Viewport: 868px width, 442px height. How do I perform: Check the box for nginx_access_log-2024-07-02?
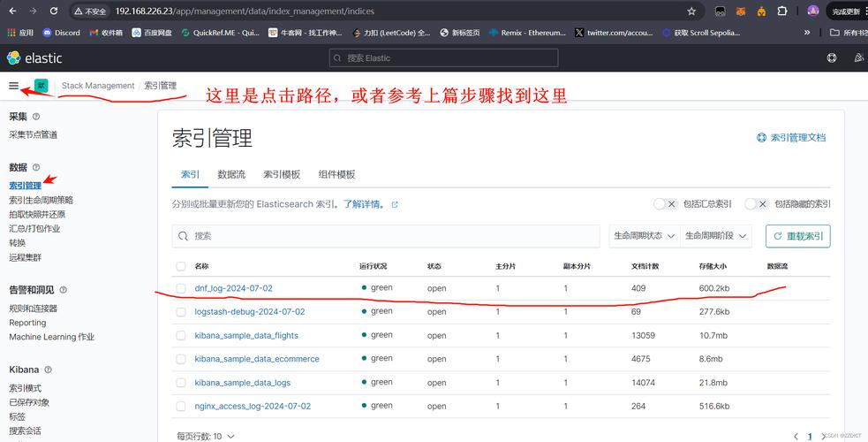(181, 406)
